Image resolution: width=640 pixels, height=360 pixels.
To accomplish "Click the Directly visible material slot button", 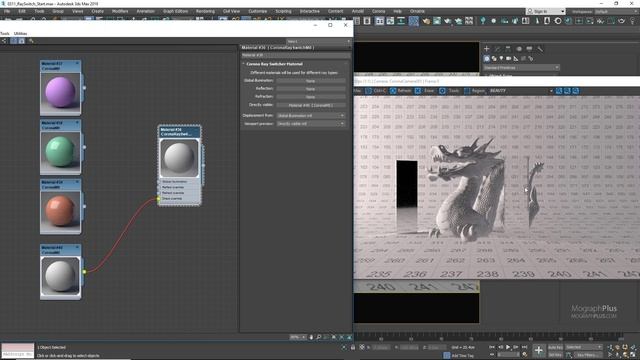I will [x=311, y=105].
